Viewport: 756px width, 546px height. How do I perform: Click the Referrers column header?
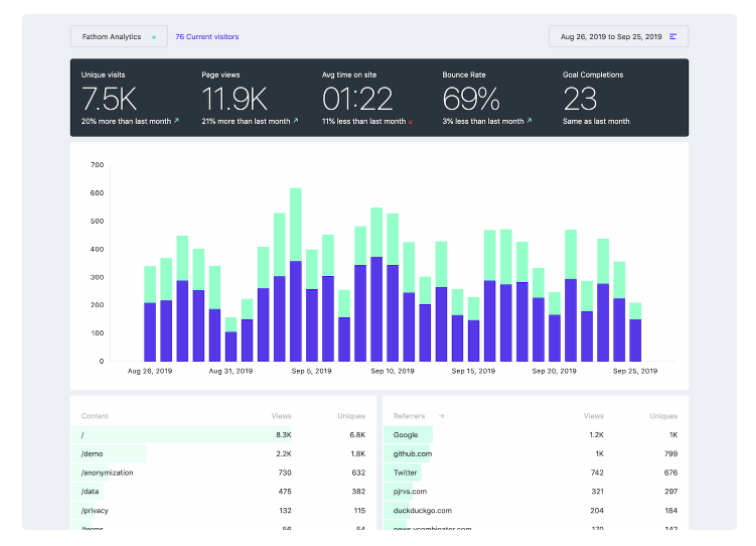409,416
